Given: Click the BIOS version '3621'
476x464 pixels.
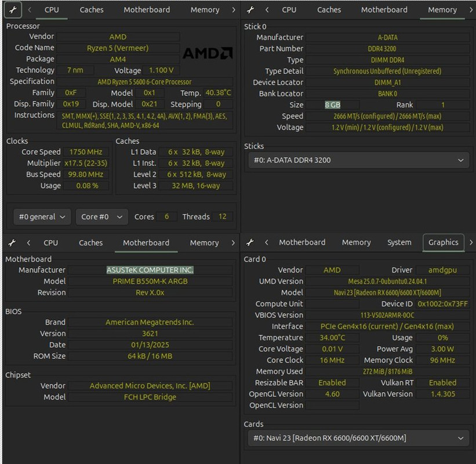Looking at the screenshot, I should pos(150,333).
